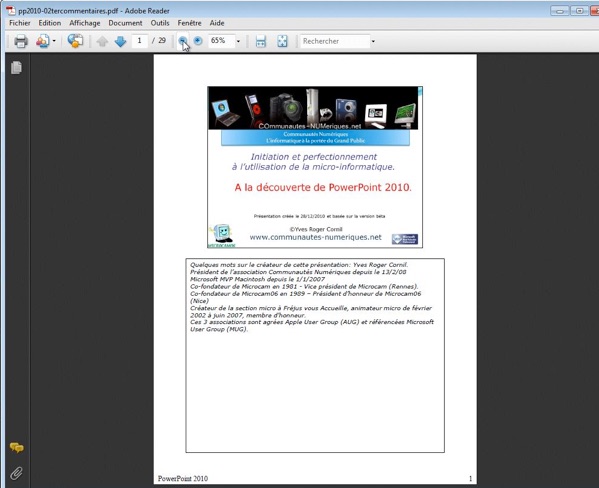Click the 65% zoom value field
Screen dimensions: 599x488
tap(221, 41)
